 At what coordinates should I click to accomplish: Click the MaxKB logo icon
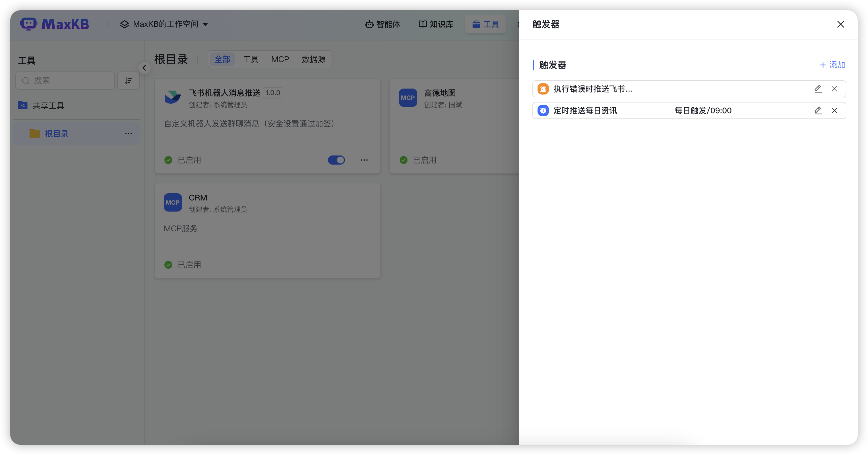[x=28, y=24]
